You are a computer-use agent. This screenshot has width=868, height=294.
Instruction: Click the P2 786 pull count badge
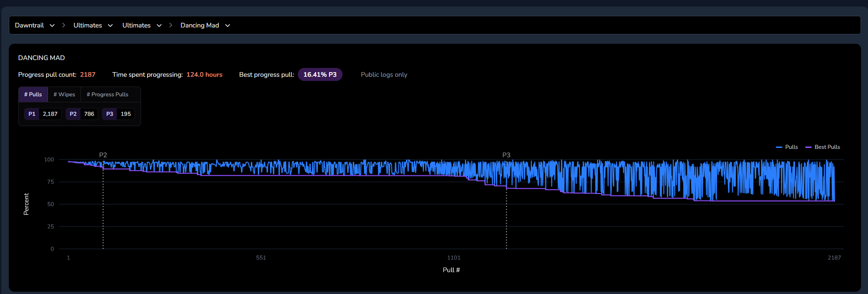click(x=82, y=114)
